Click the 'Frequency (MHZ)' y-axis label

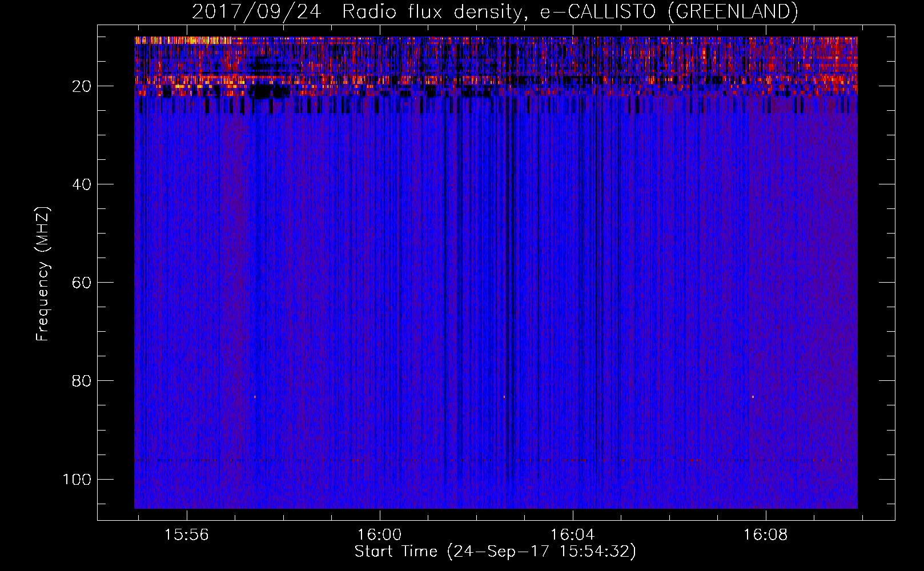pyautogui.click(x=43, y=274)
